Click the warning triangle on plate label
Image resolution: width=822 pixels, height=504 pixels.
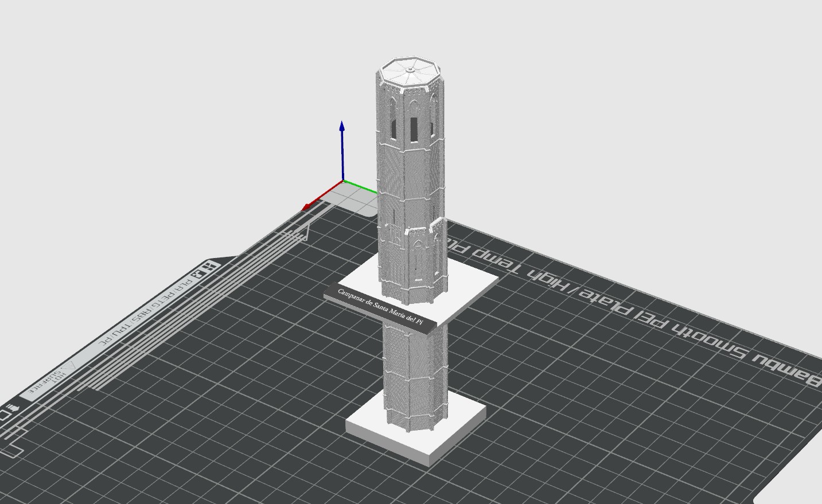[68, 367]
